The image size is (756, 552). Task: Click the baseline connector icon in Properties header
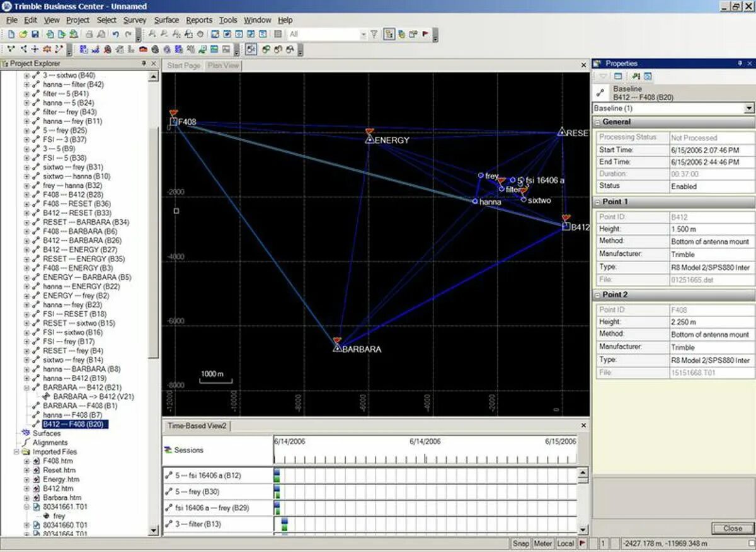pyautogui.click(x=600, y=93)
